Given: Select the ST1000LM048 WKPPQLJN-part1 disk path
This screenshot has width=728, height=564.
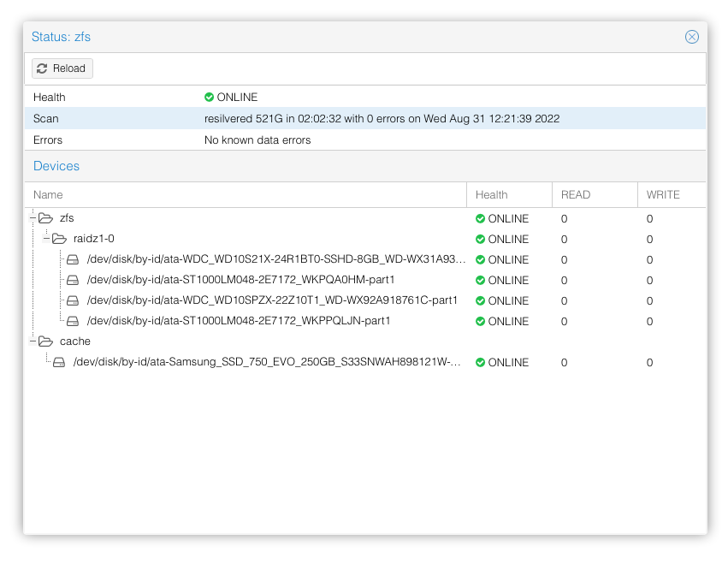Looking at the screenshot, I should tap(239, 321).
